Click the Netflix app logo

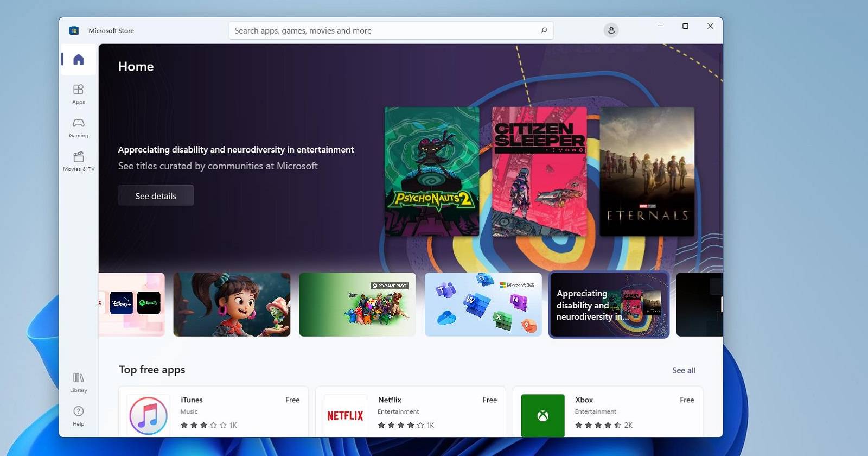click(346, 416)
